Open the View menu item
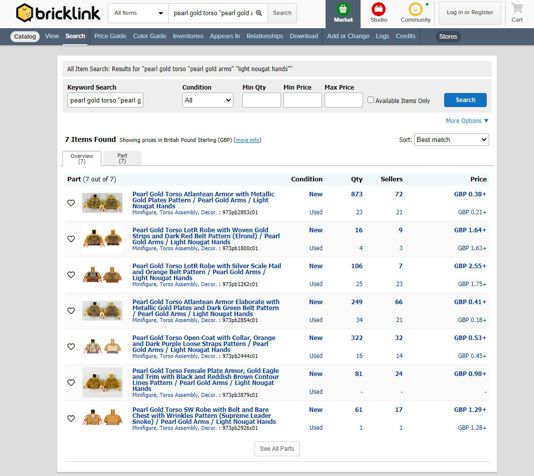534x476 pixels. (x=52, y=36)
